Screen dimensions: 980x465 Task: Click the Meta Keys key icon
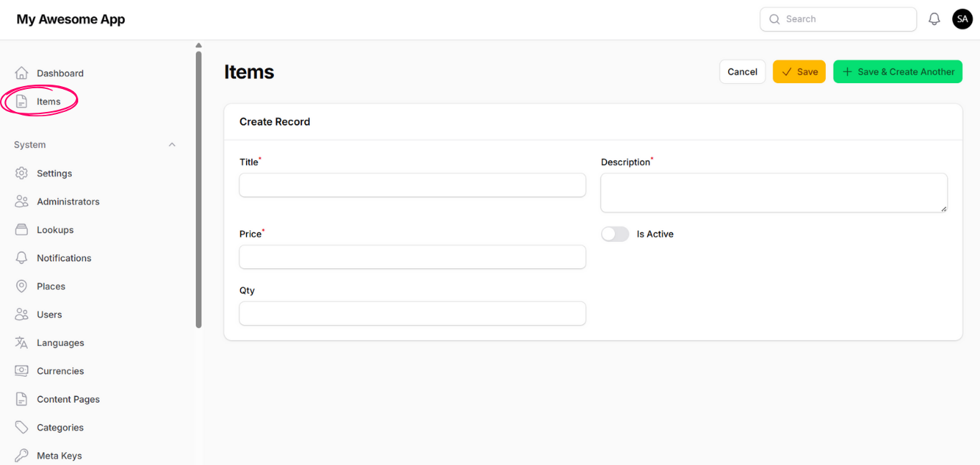[22, 456]
